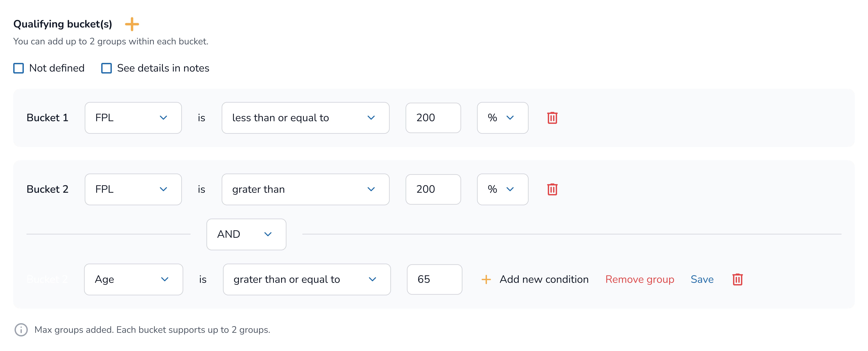Click the info icon next to max groups message
The height and width of the screenshot is (351, 868).
point(21,329)
